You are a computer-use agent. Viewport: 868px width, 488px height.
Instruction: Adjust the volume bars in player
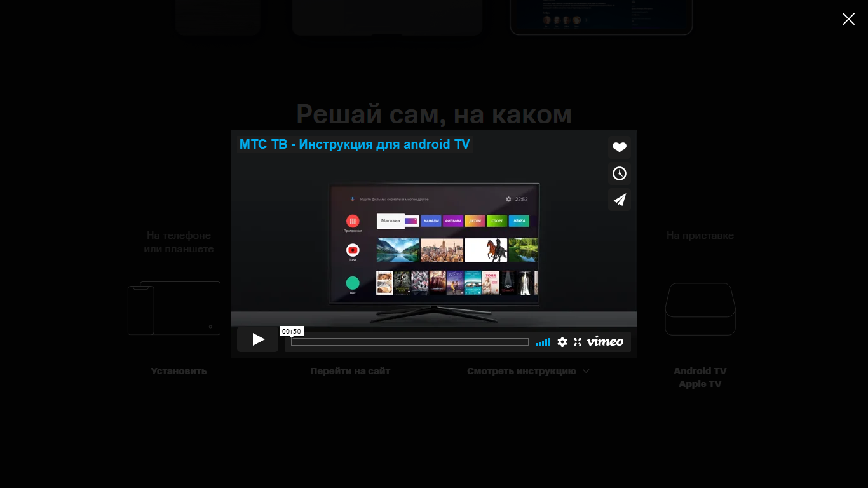(543, 342)
